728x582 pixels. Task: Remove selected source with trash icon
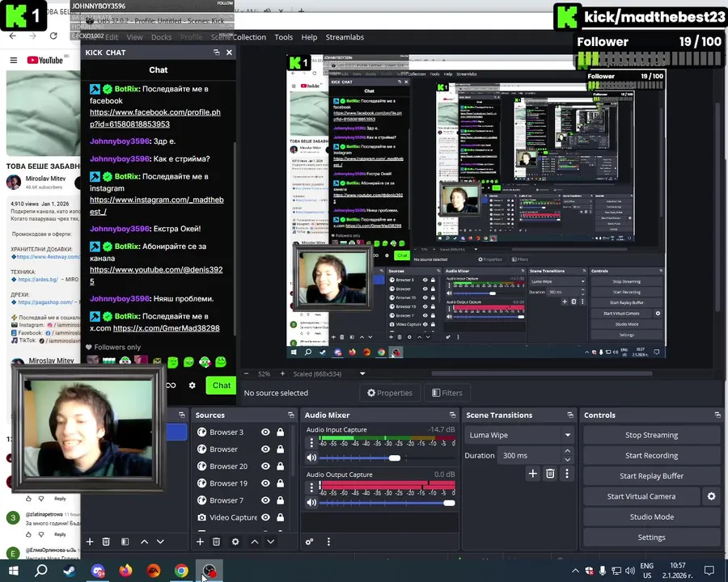click(x=216, y=542)
